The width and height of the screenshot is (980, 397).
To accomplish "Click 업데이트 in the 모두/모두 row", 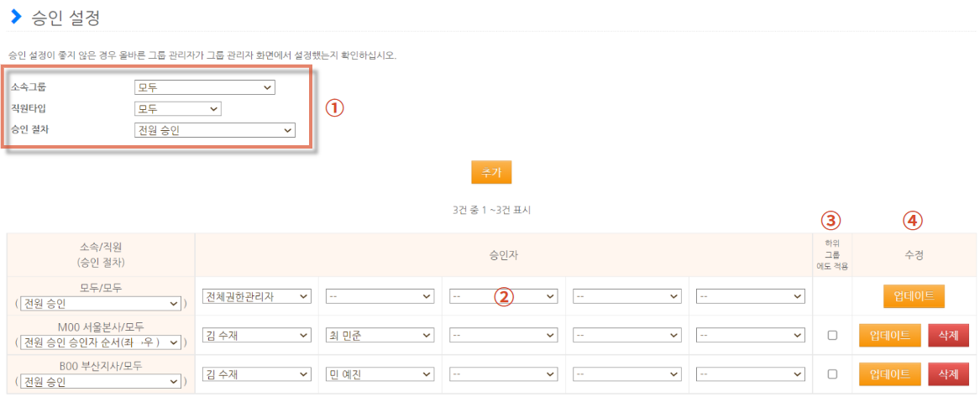I will (914, 296).
